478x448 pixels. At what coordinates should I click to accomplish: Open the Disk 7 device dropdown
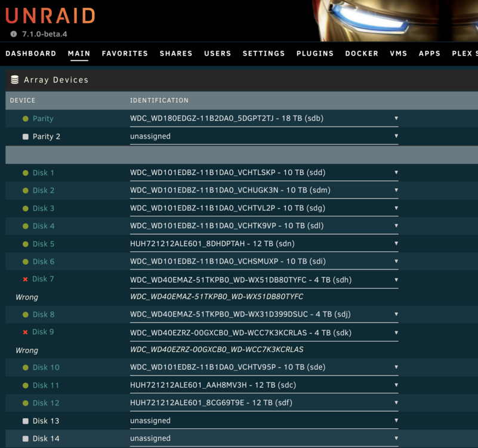264,280
